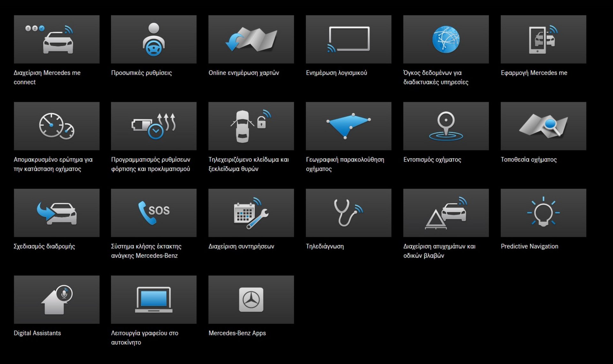Image resolution: width=613 pixels, height=364 pixels.
Task: Click the SOS emergency call phone icon
Action: (x=154, y=213)
